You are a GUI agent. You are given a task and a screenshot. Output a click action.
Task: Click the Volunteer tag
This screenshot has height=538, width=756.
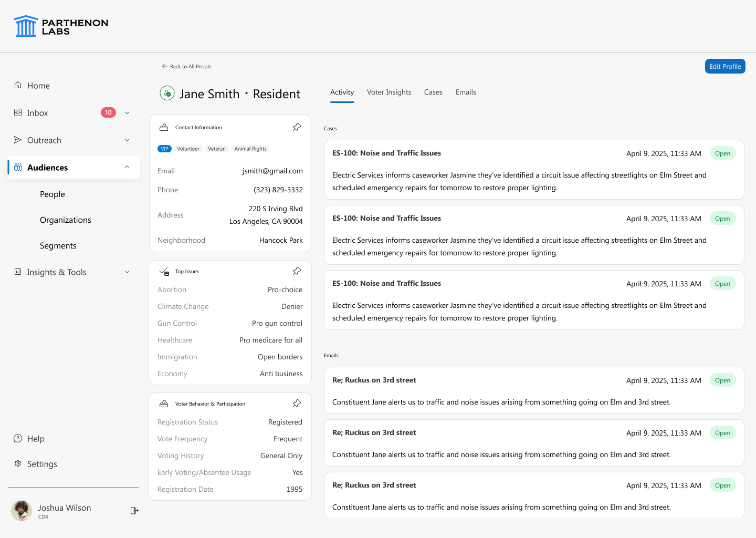(x=188, y=149)
